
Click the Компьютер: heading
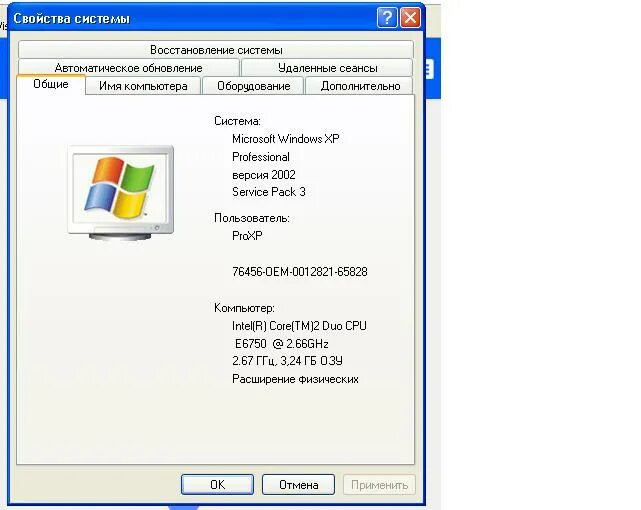(244, 308)
